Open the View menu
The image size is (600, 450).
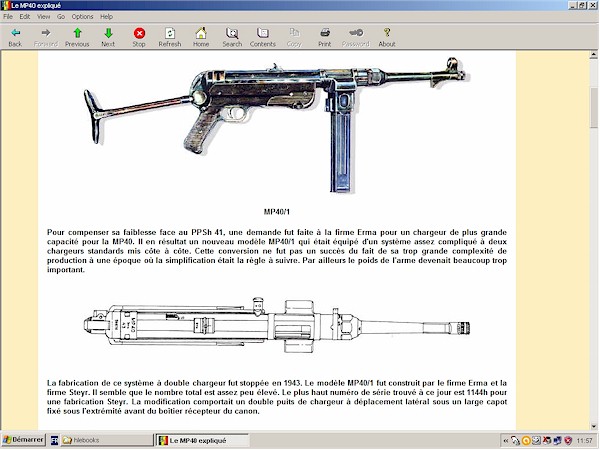tap(44, 16)
